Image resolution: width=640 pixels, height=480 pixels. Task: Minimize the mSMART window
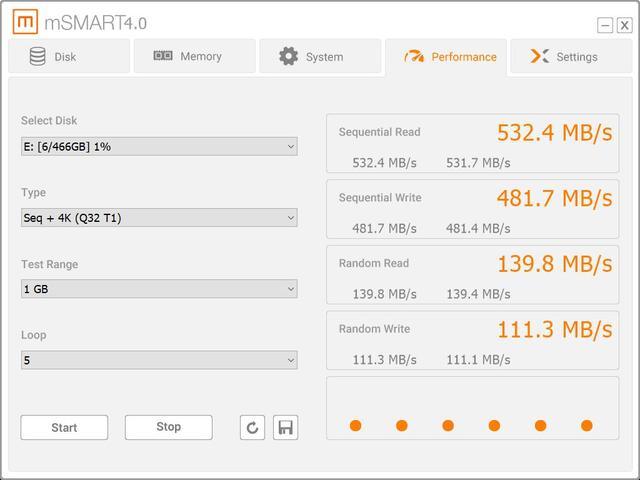click(605, 25)
